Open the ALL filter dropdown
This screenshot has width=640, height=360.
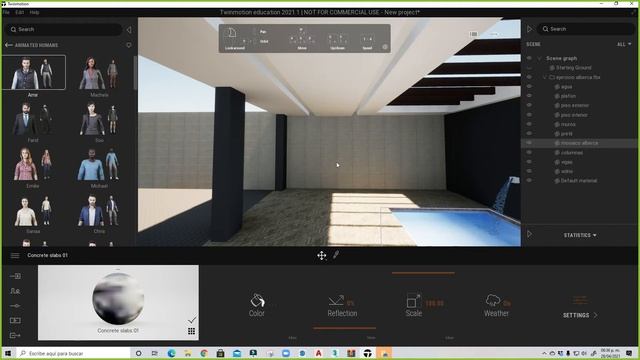coord(624,44)
